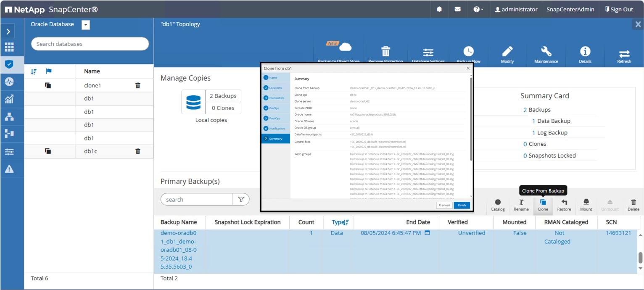Click the Rename backup action
The width and height of the screenshot is (644, 290).
click(x=521, y=205)
